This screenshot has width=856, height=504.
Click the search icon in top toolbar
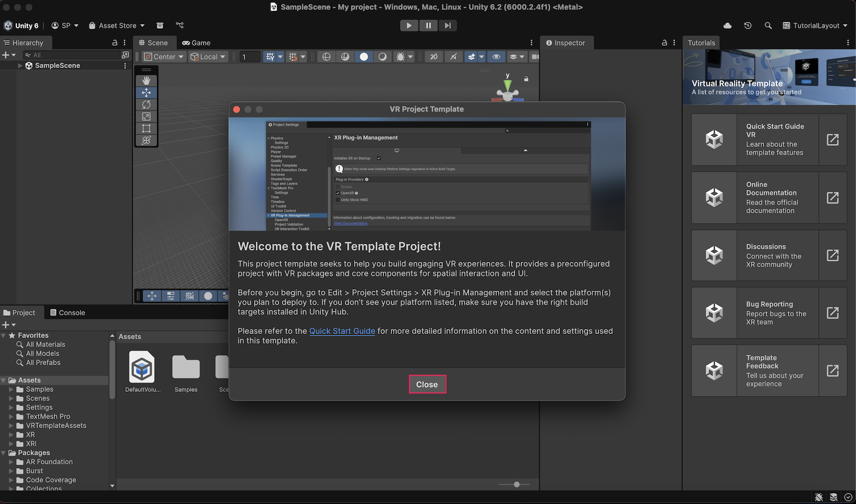pos(768,26)
